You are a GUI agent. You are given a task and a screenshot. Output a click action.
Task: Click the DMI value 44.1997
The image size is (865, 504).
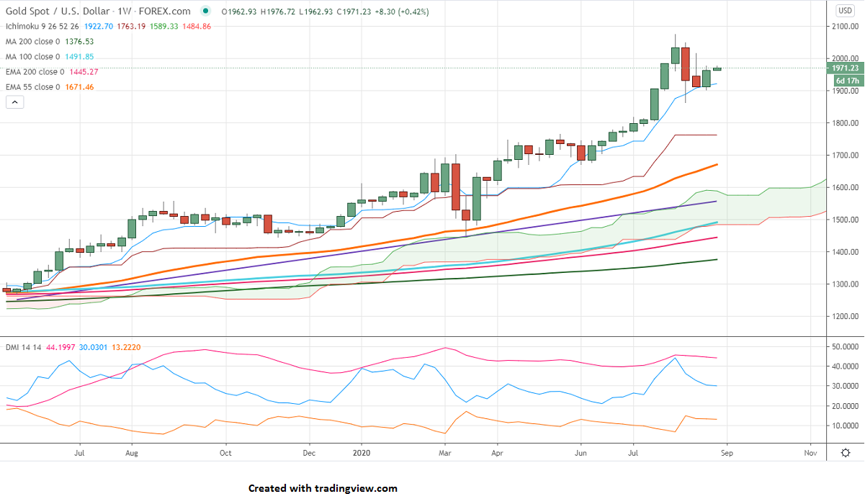coord(62,347)
